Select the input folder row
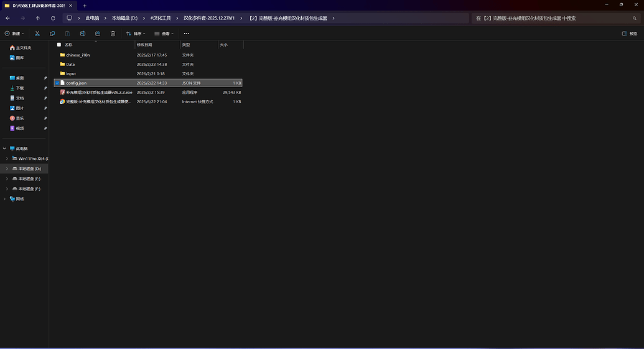Screen dimensions: 644x349 click(148, 73)
